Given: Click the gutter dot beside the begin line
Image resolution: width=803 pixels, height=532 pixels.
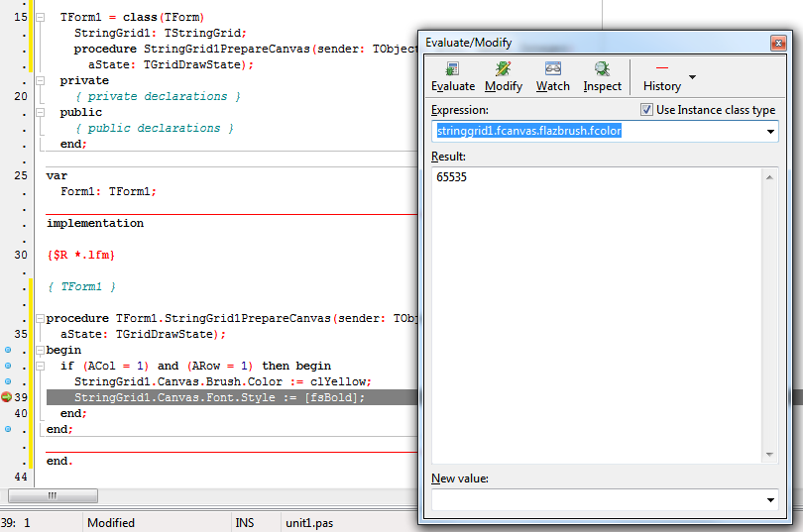Looking at the screenshot, I should 7,350.
